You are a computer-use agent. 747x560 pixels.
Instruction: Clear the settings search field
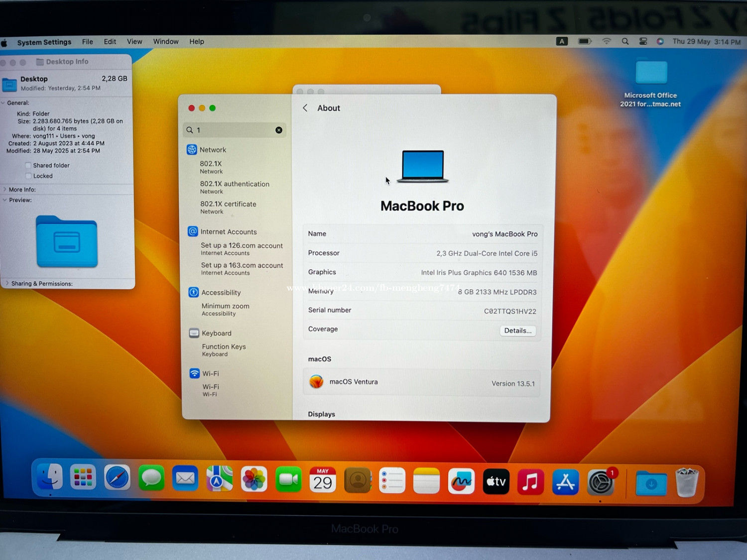pos(279,130)
